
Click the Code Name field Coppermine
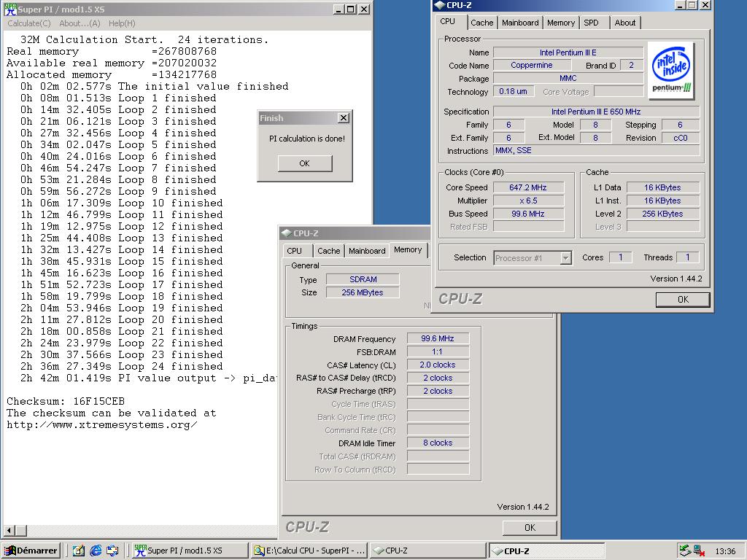532,65
